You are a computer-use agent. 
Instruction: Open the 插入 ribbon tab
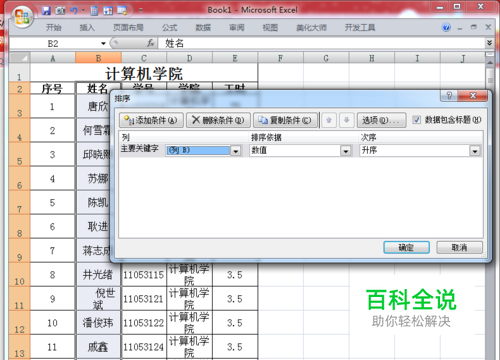click(x=87, y=27)
